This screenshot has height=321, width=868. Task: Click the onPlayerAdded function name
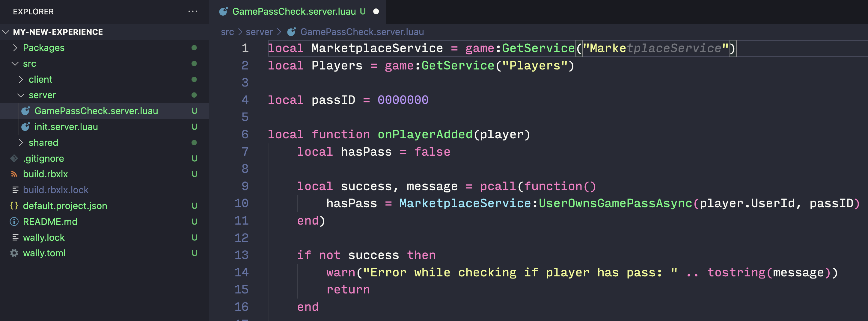[425, 134]
